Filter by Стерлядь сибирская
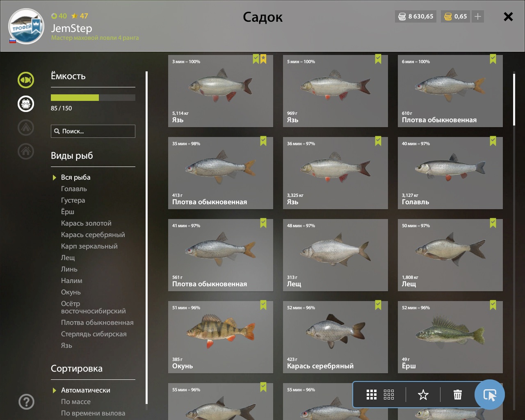525x420 pixels. 94,334
